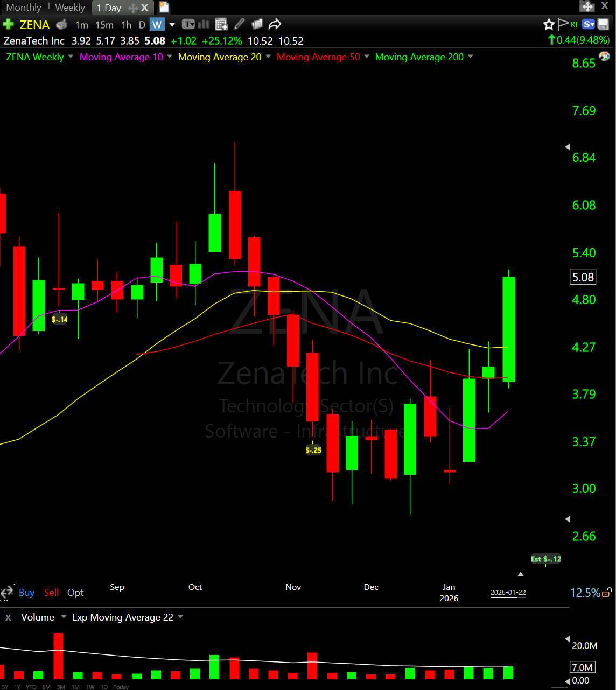Click the flag icon to flag ZENA
The width and height of the screenshot is (616, 690).
click(x=563, y=24)
